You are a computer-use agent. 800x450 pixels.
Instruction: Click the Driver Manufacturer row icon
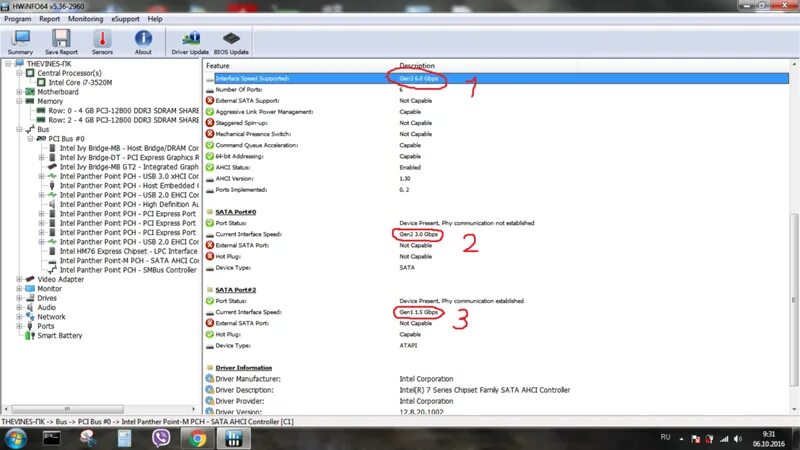[x=210, y=379]
